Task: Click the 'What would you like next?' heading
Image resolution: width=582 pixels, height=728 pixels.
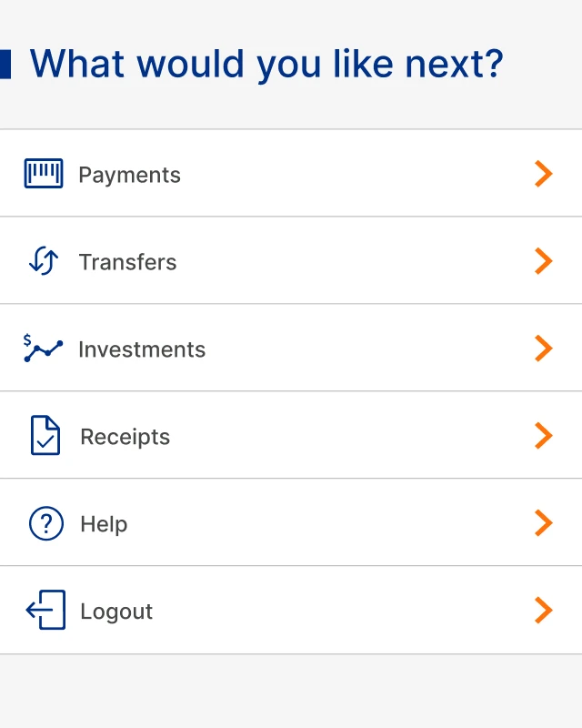Action: [x=266, y=64]
